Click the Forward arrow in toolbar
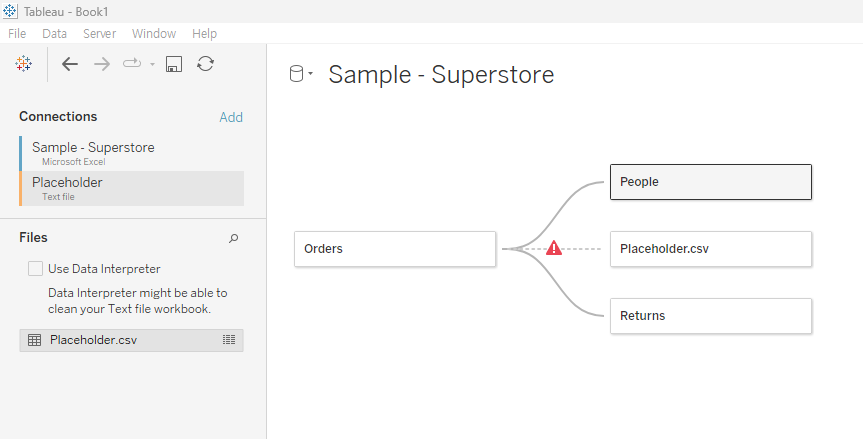Viewport: 863px width, 439px height. [x=101, y=64]
